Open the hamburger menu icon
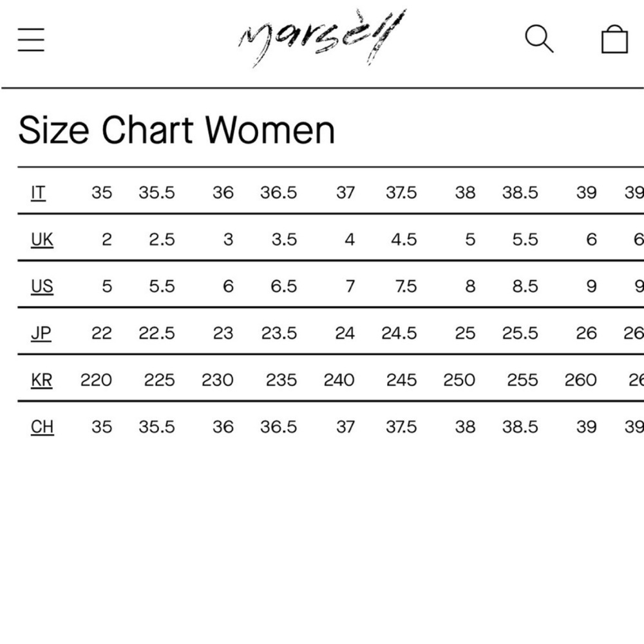This screenshot has height=644, width=644. tap(31, 40)
